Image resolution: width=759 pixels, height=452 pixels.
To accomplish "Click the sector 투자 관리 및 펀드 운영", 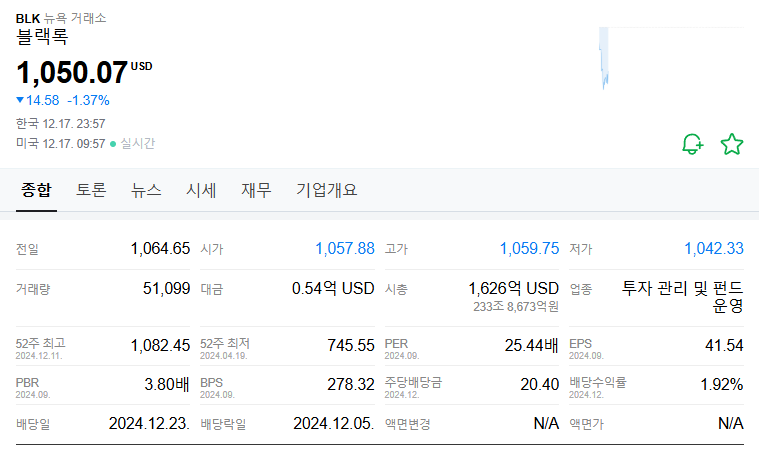I will (683, 297).
